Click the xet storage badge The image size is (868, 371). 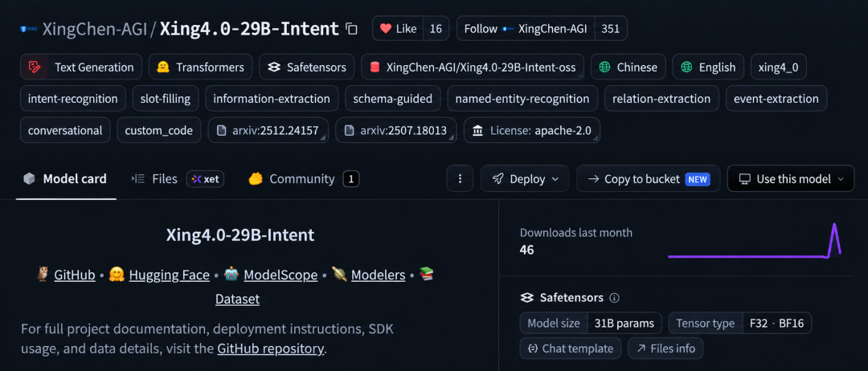click(x=205, y=179)
